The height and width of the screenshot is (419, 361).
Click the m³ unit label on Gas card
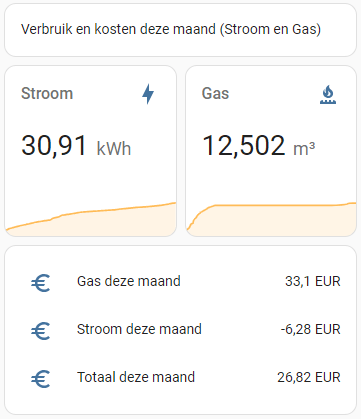(x=304, y=149)
